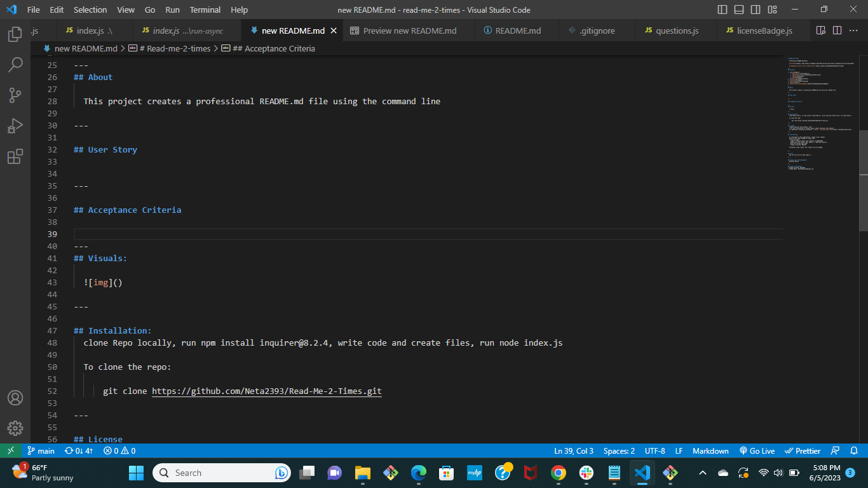
Task: Select UTF-8 encoding in status bar
Action: [x=654, y=451]
